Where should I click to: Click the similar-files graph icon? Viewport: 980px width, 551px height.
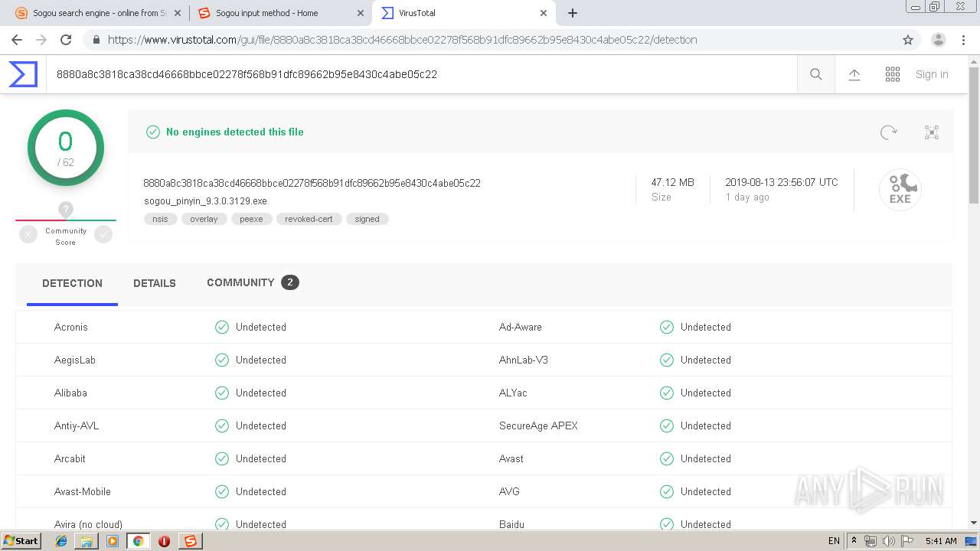point(932,132)
